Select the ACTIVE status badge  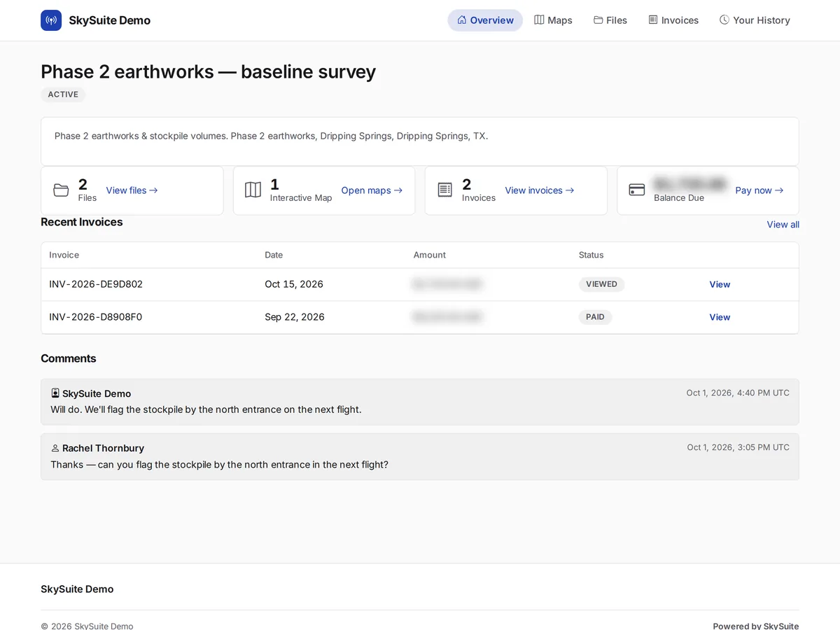(x=63, y=94)
